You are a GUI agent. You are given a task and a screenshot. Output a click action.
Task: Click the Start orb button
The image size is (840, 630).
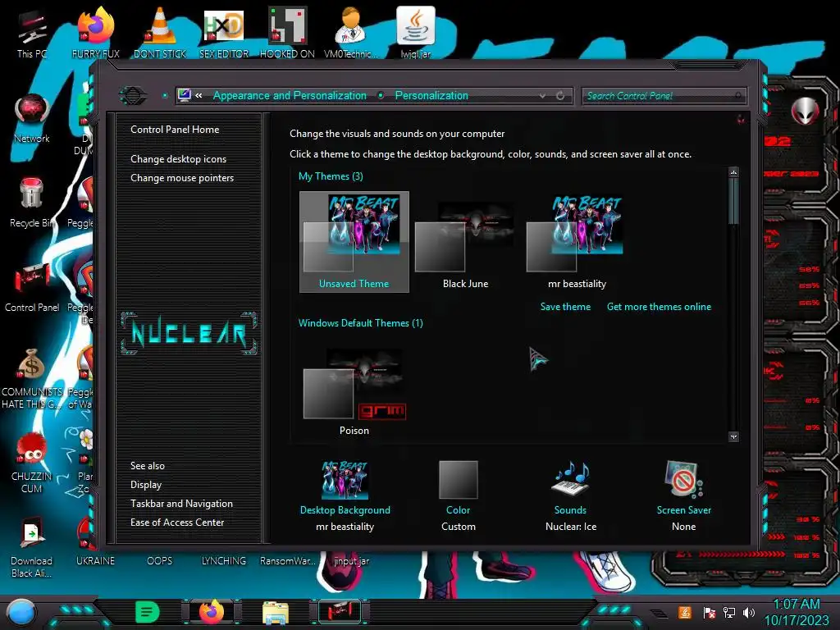(x=21, y=612)
